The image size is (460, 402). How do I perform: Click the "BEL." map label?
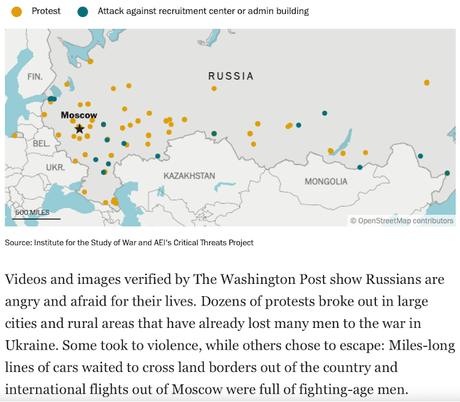click(x=41, y=144)
